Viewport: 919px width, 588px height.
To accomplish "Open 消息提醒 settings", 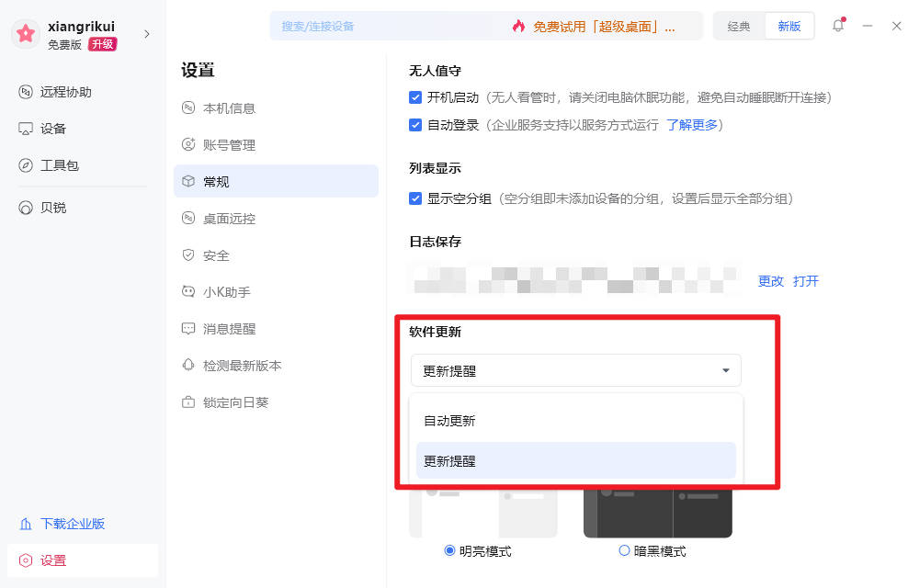I will [230, 328].
